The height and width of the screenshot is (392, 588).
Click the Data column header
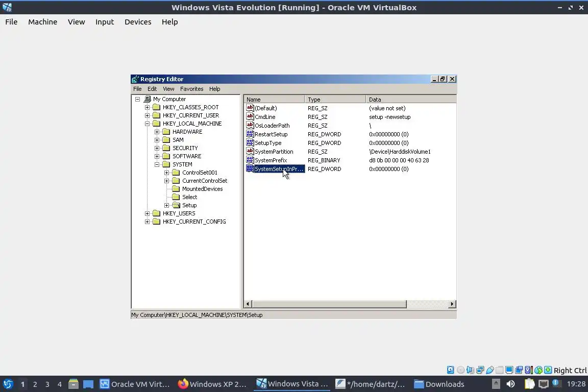(x=411, y=100)
